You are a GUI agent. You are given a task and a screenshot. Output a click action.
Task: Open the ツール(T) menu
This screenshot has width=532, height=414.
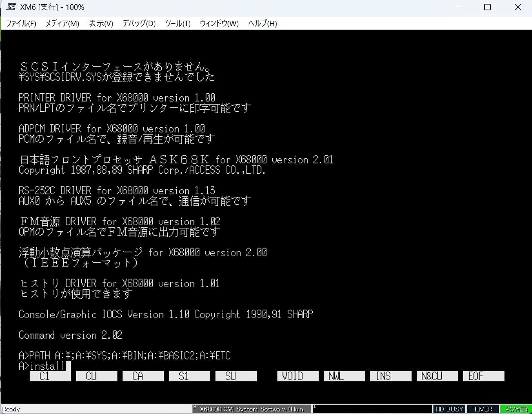178,24
